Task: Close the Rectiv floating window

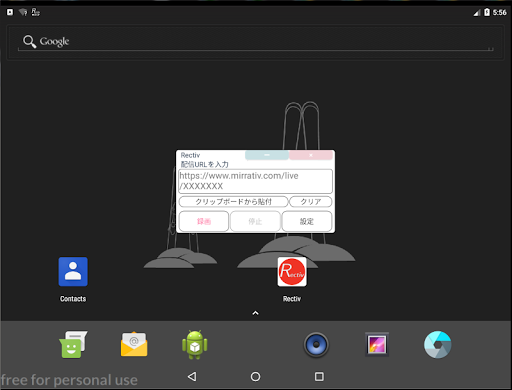Action: tap(311, 155)
